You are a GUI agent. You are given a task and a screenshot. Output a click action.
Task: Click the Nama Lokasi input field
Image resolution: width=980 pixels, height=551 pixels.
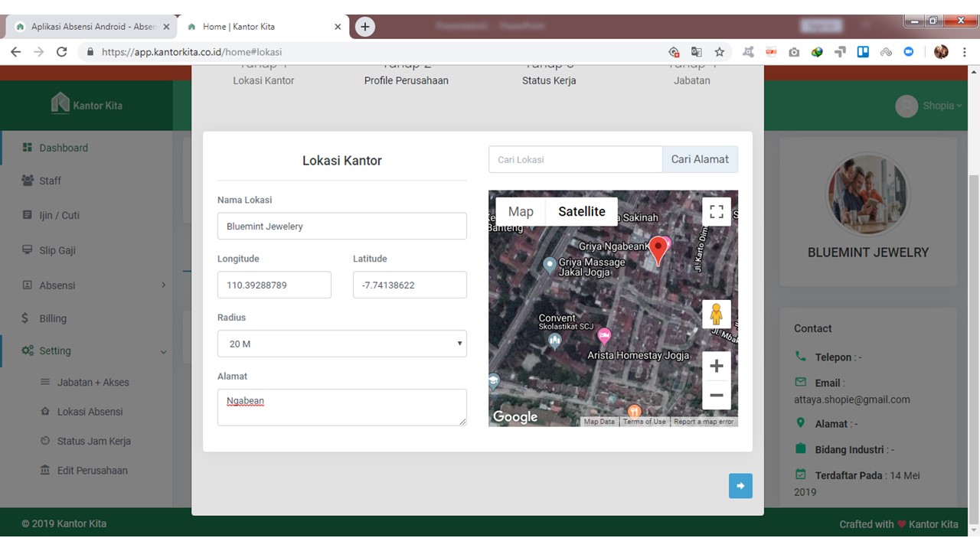tap(341, 227)
